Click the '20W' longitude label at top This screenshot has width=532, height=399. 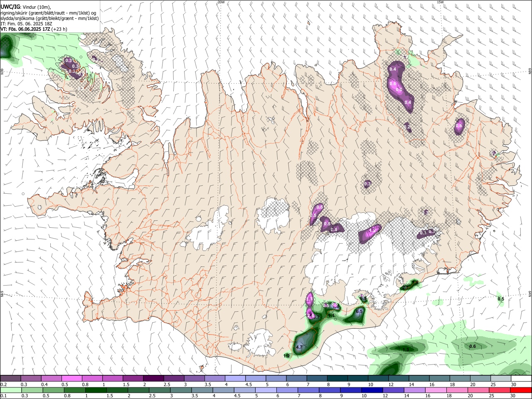221,2
